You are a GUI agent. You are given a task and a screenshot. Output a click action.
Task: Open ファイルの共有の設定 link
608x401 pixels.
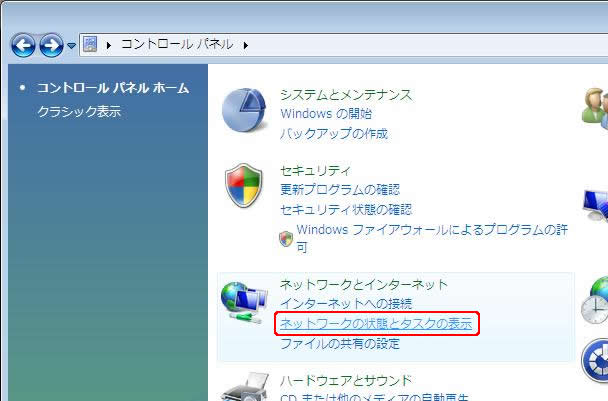pos(340,344)
